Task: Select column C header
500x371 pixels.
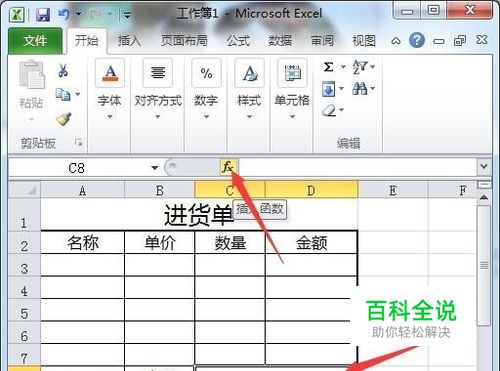Action: pos(230,190)
